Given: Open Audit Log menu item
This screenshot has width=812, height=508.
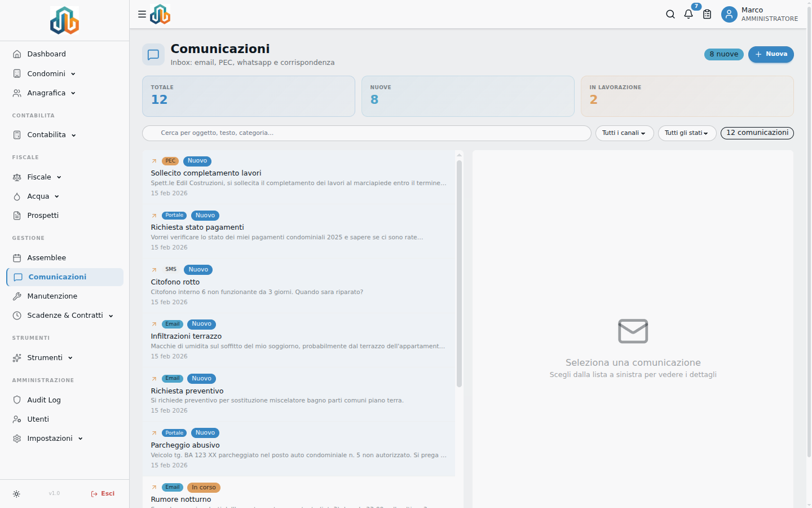Looking at the screenshot, I should [x=65, y=400].
